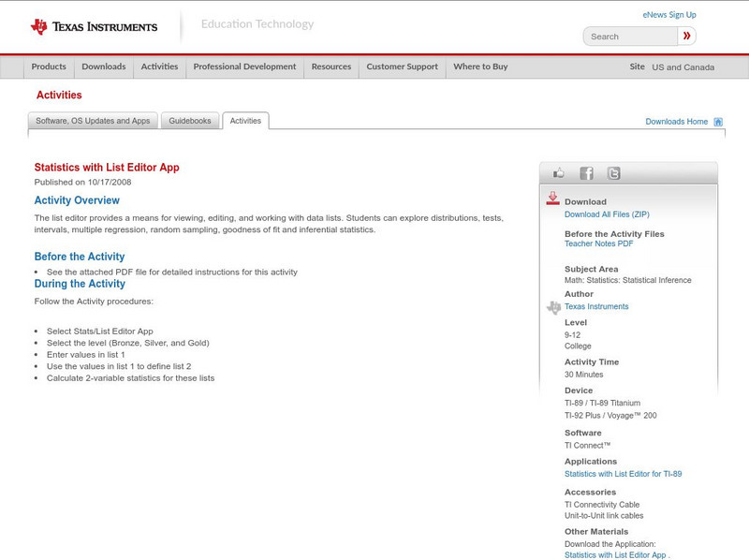749x560 pixels.
Task: Click '30 Minutes' activity time text
Action: [x=583, y=375]
